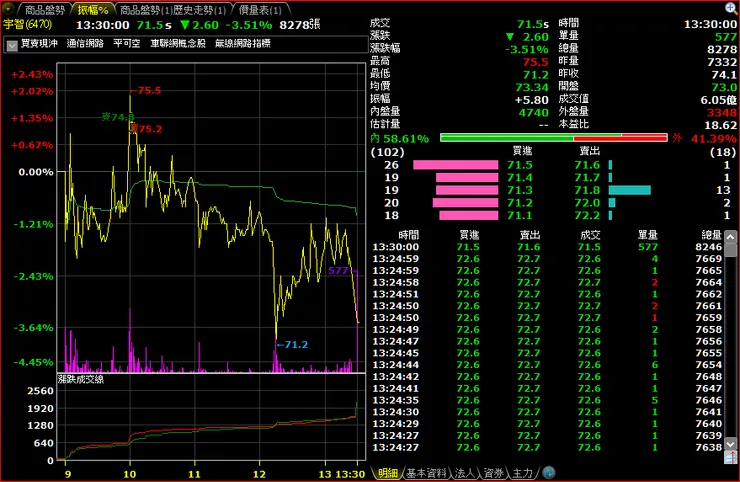740x482 pixels.
Task: Click the blue refresh icon after 主力 tab
Action: pyautogui.click(x=548, y=472)
